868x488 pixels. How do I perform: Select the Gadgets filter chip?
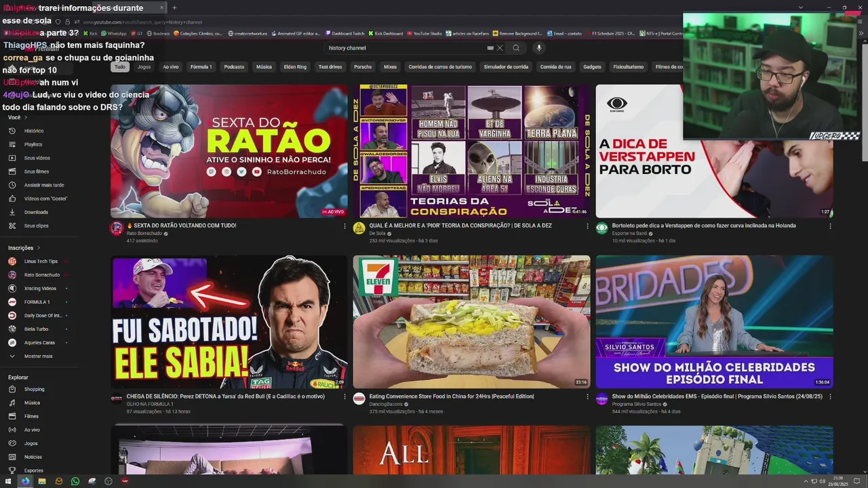pyautogui.click(x=592, y=67)
